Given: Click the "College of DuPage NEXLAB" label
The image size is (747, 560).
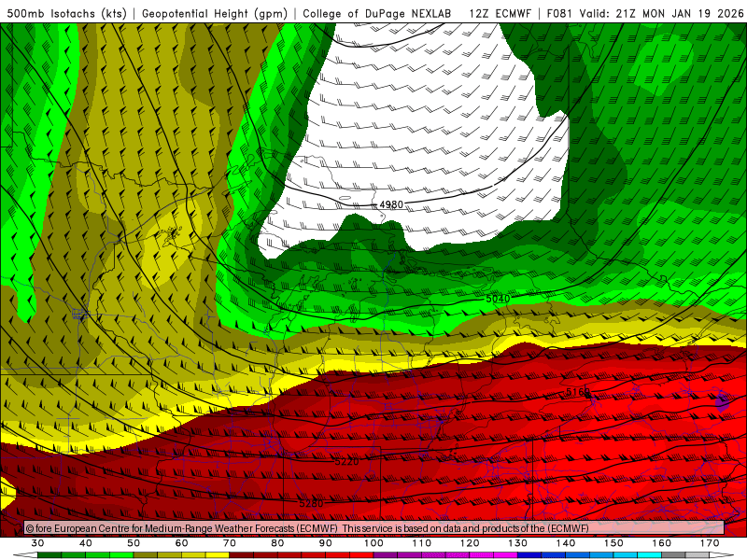Looking at the screenshot, I should coord(377,13).
